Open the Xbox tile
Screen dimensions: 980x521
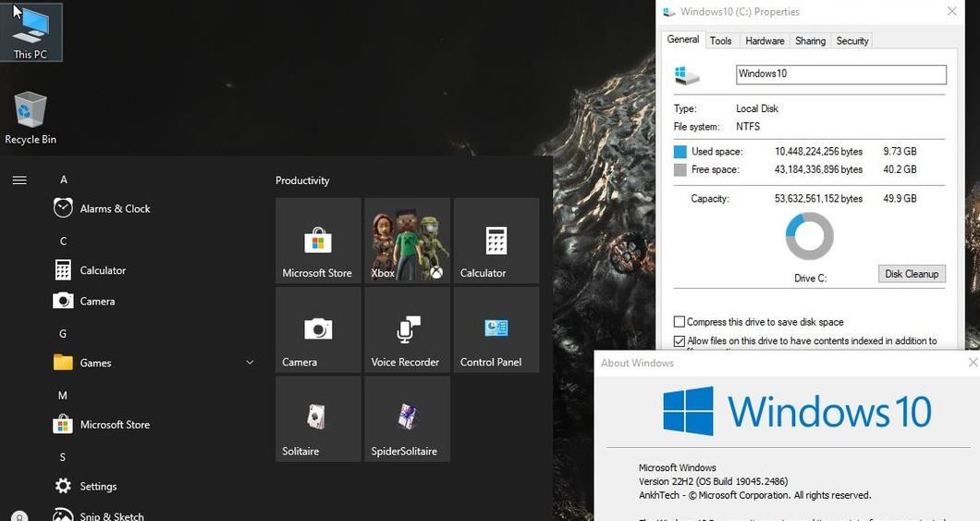click(407, 241)
